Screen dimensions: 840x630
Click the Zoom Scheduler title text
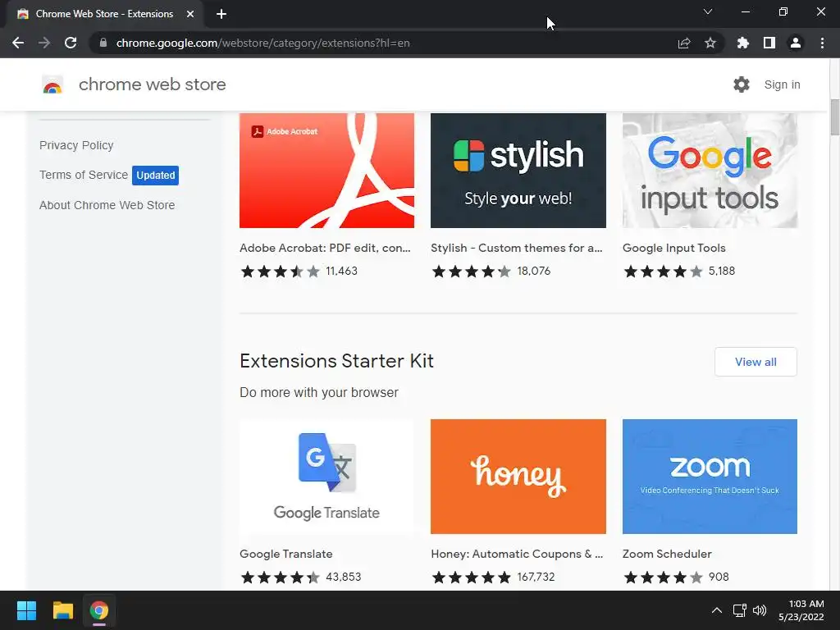tap(667, 554)
